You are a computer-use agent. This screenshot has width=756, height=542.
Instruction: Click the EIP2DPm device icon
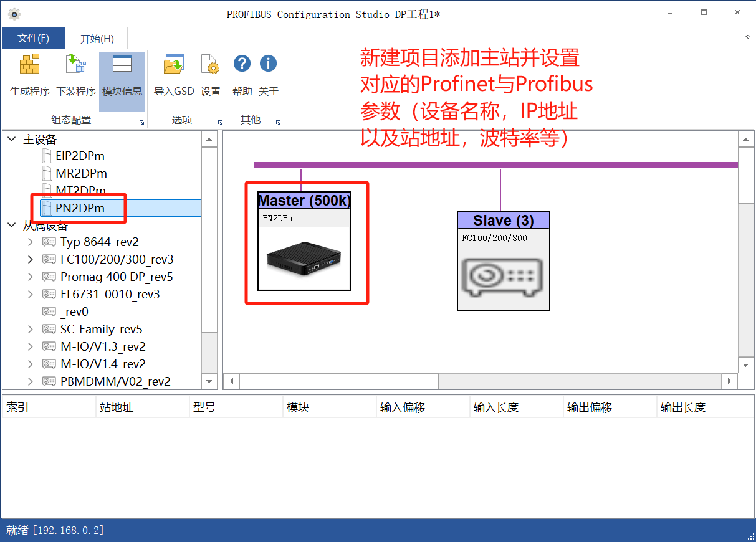pyautogui.click(x=46, y=156)
